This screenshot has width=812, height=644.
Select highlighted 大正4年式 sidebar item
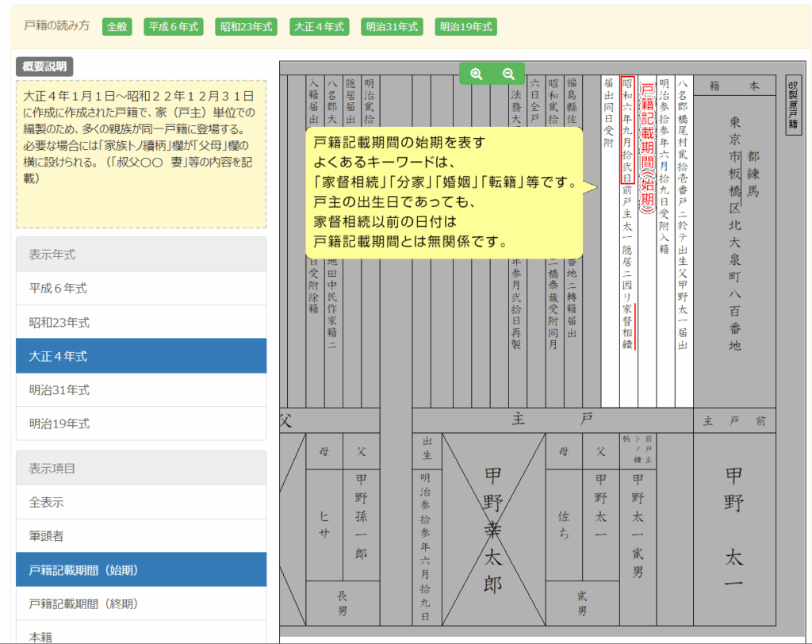[x=141, y=357]
